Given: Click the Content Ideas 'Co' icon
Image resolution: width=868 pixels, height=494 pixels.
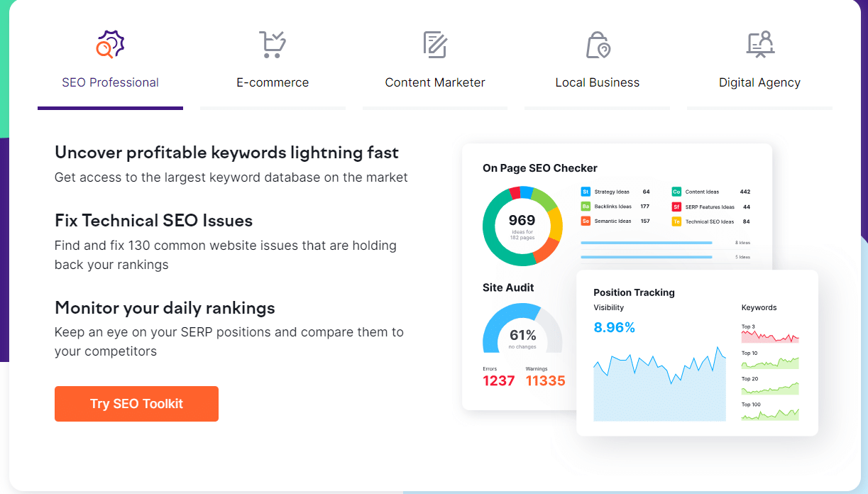Looking at the screenshot, I should 676,192.
